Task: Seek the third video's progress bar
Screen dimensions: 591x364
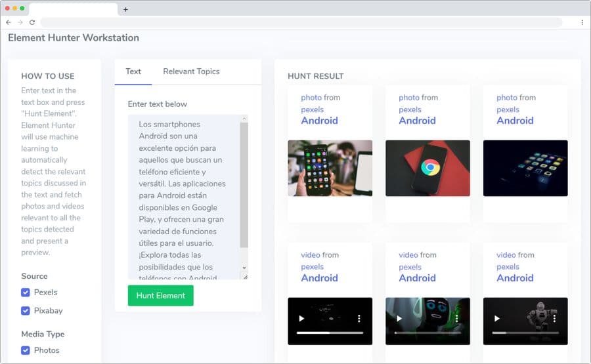Action: click(x=525, y=333)
